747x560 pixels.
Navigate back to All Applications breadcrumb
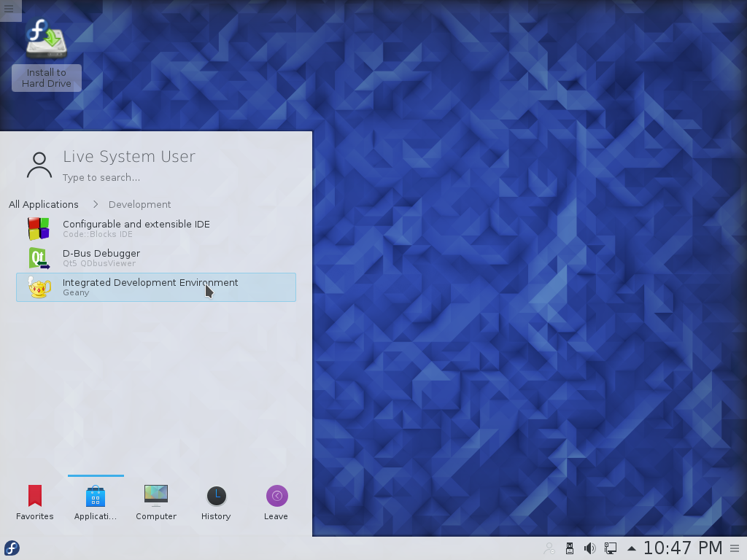[x=43, y=204]
